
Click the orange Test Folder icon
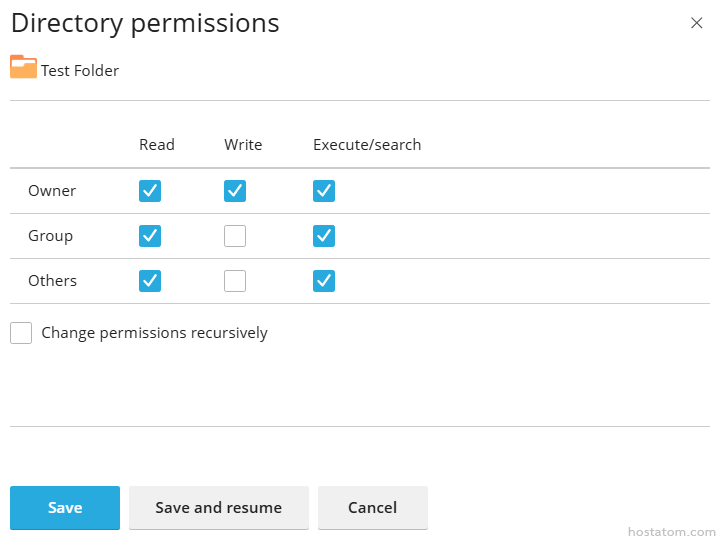click(23, 67)
